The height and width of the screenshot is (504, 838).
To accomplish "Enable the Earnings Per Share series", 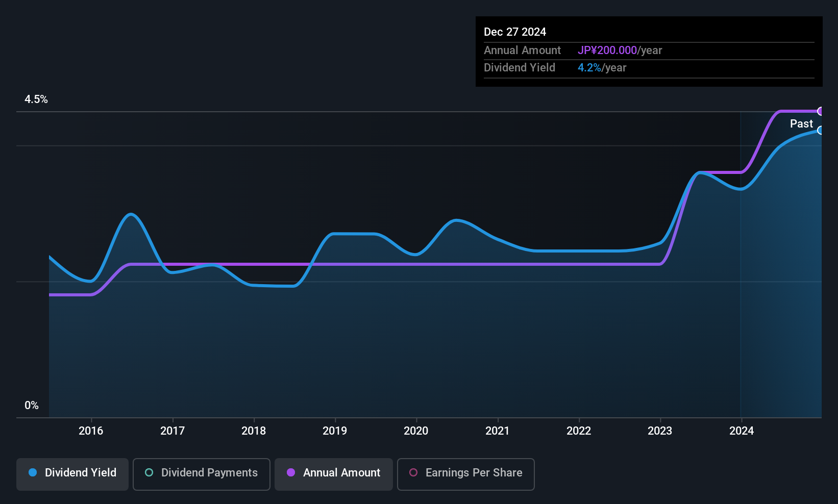I will (x=466, y=474).
